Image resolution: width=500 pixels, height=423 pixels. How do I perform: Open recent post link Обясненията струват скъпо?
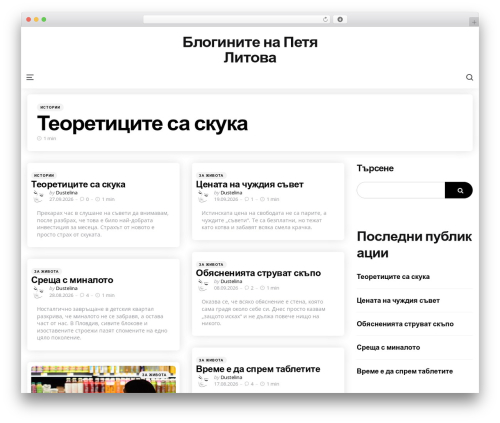tap(405, 324)
